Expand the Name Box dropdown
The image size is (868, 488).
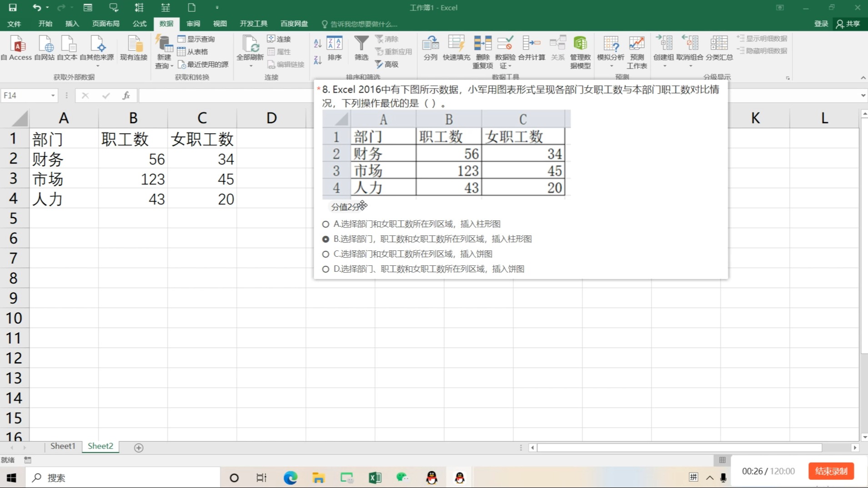coord(53,95)
